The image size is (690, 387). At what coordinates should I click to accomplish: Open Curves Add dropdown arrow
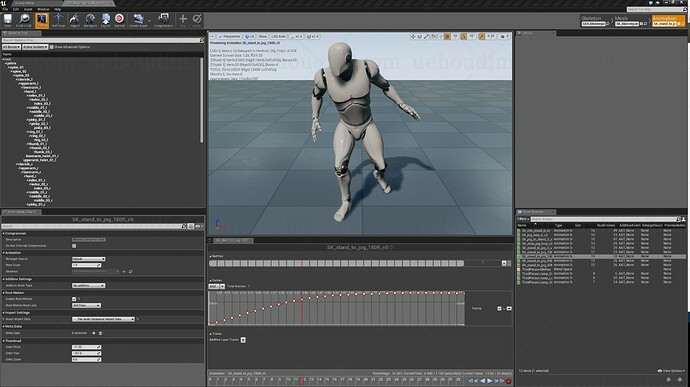point(222,286)
